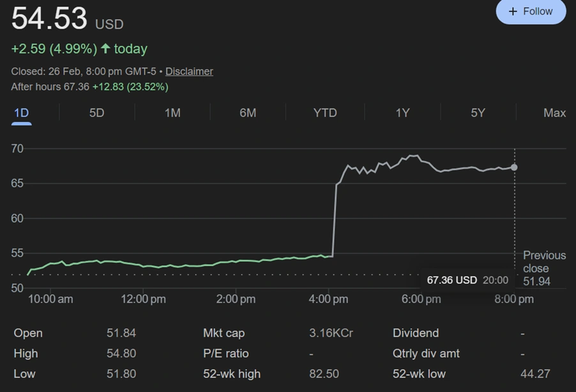Switch to the 6M range tab
This screenshot has height=392, width=576.
pyautogui.click(x=248, y=113)
